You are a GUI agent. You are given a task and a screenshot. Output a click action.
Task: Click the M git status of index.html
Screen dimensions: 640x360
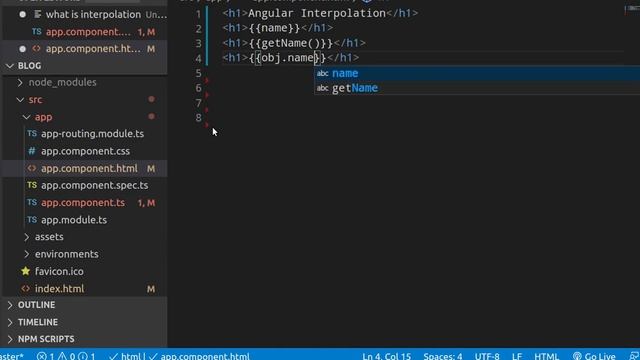point(151,289)
